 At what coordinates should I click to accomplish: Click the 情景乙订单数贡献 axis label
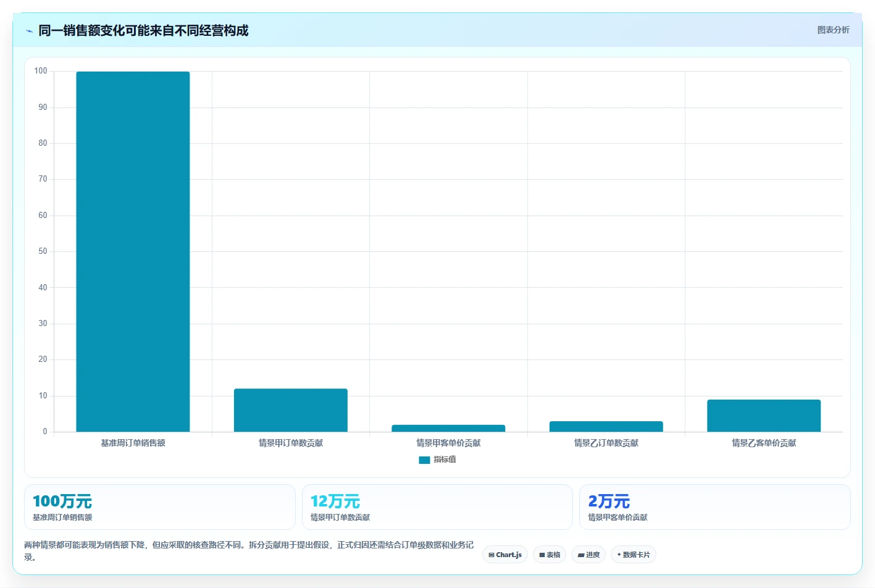[606, 443]
